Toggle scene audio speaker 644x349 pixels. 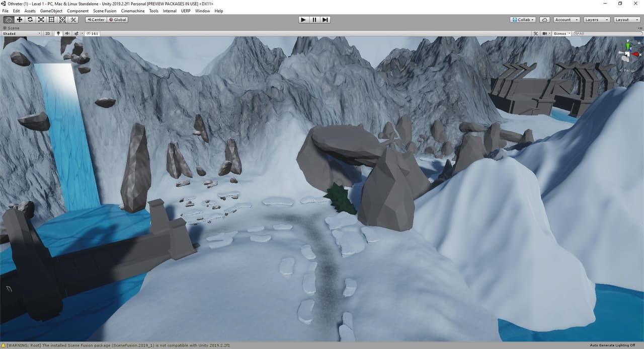67,34
